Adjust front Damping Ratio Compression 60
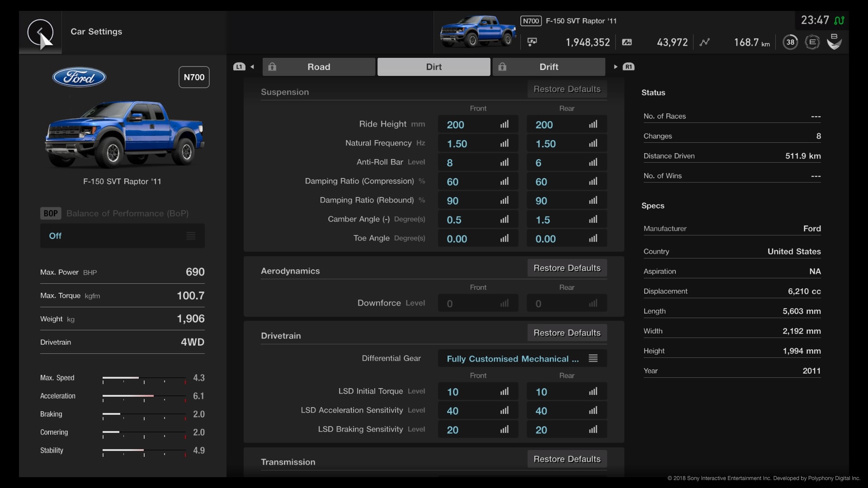The width and height of the screenshot is (868, 488). pyautogui.click(x=478, y=182)
